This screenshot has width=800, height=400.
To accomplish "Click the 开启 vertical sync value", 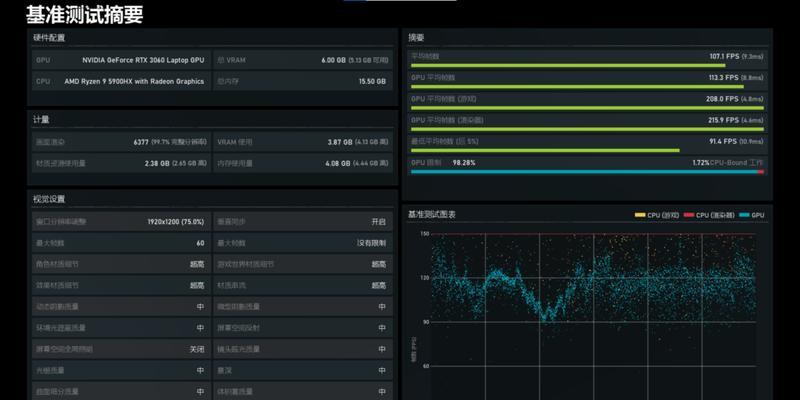I will click(379, 222).
